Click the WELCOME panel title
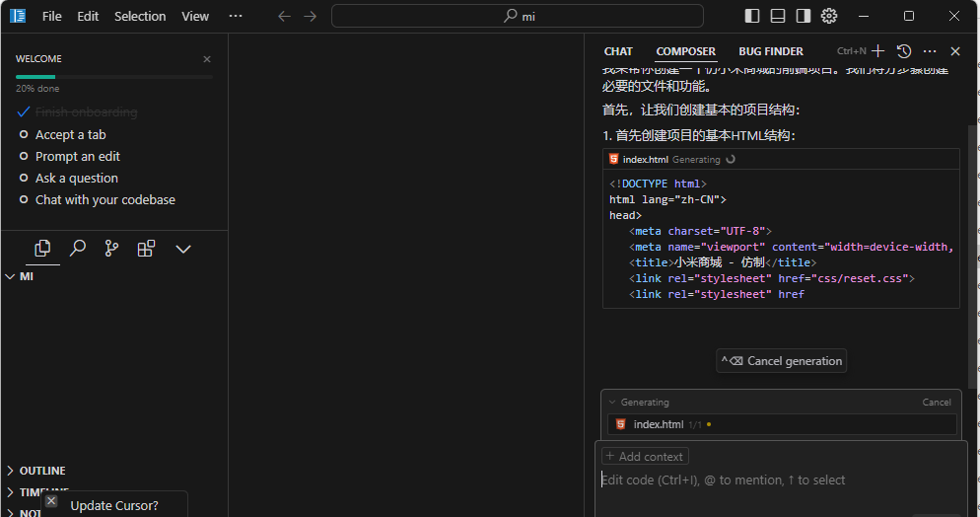This screenshot has width=980, height=517. click(38, 59)
